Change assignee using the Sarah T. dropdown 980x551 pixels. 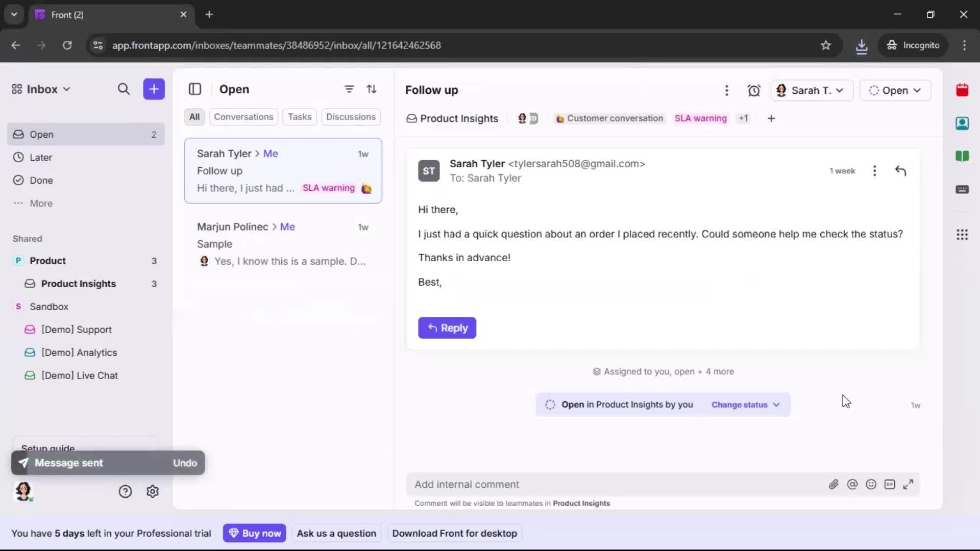pyautogui.click(x=812, y=90)
